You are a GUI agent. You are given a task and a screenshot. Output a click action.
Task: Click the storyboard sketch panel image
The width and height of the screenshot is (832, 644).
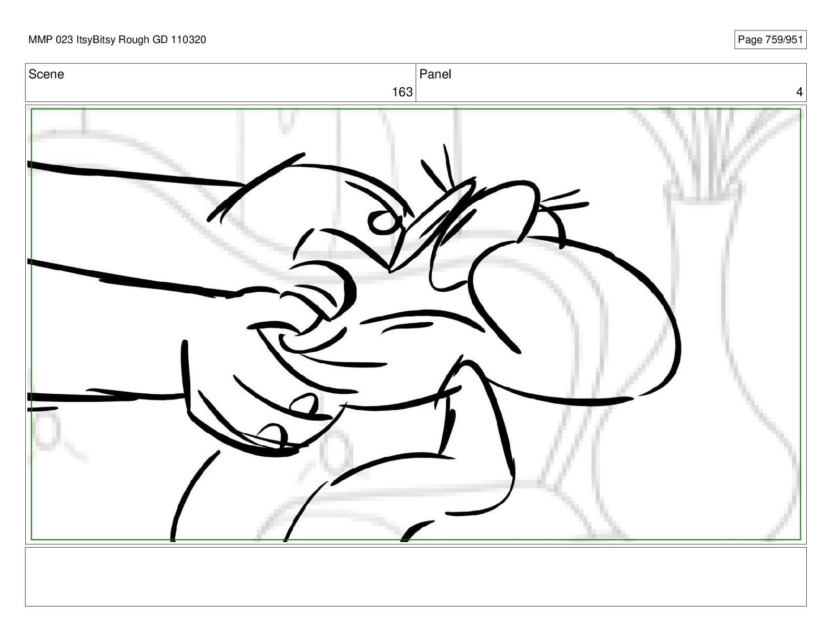[x=415, y=324]
